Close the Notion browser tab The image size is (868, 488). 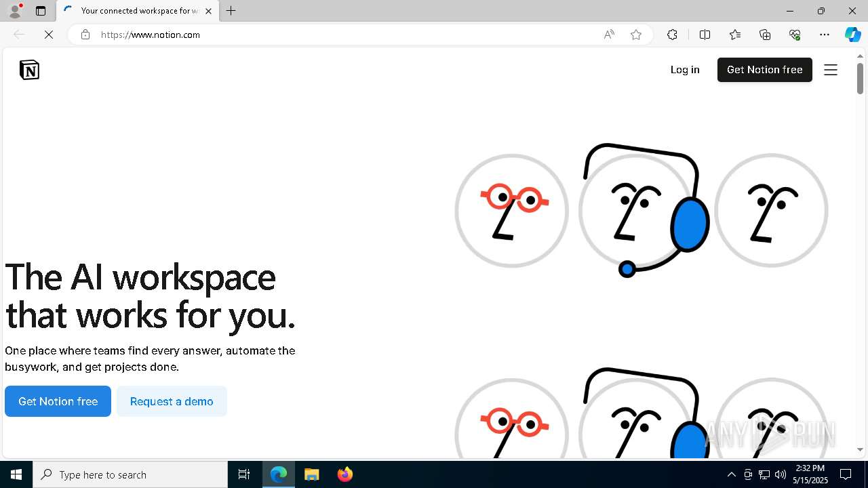tap(208, 11)
